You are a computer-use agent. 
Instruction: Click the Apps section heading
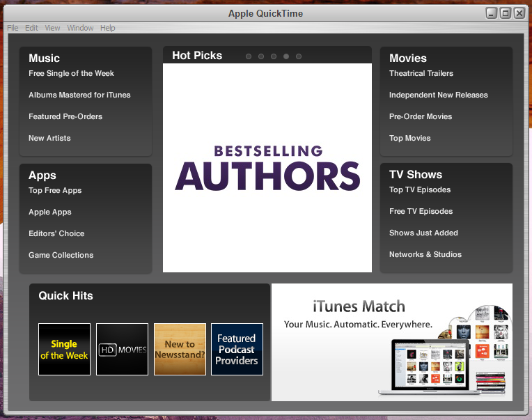coord(42,176)
